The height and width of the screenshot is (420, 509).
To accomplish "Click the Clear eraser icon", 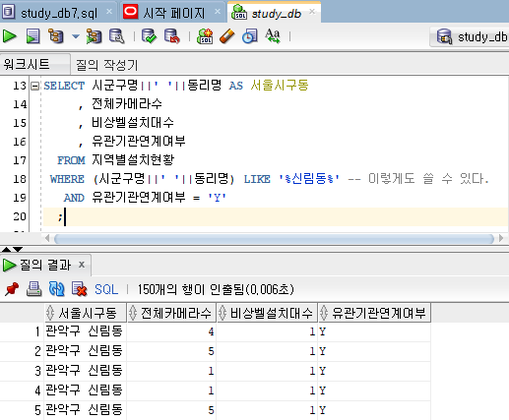I will [227, 36].
